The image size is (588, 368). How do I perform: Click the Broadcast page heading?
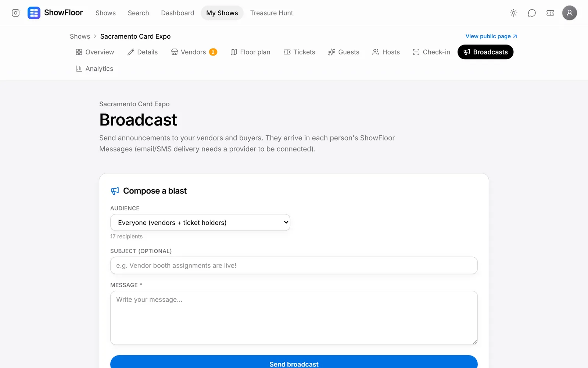138,120
